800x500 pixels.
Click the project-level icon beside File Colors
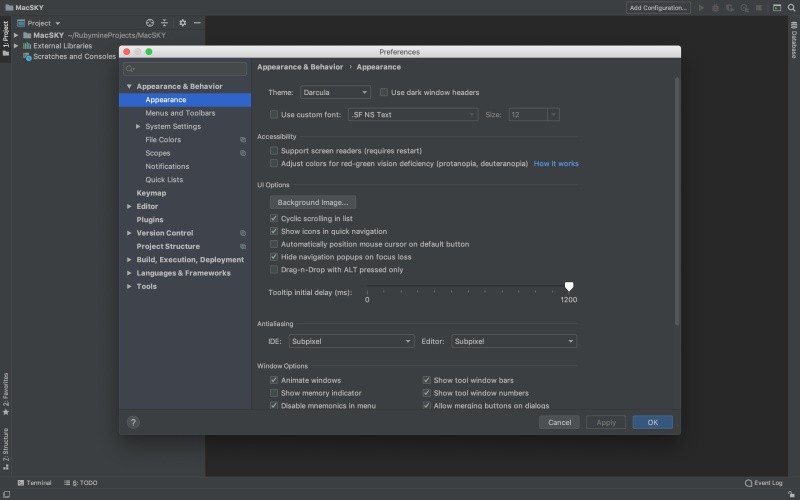[243, 140]
